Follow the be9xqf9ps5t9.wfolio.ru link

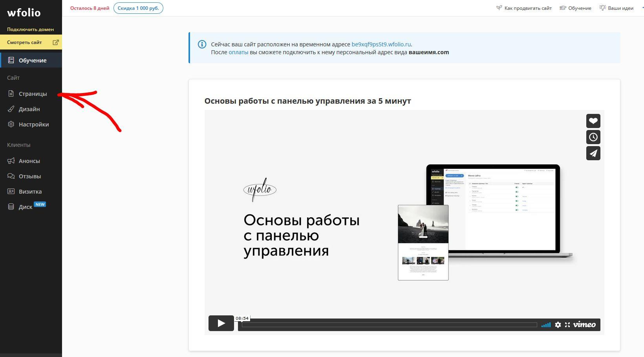pos(382,44)
